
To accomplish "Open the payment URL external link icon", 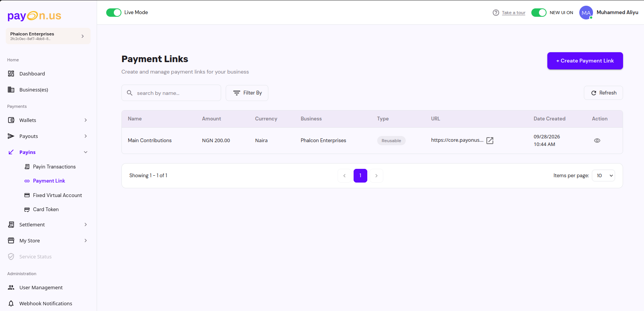I will (490, 141).
